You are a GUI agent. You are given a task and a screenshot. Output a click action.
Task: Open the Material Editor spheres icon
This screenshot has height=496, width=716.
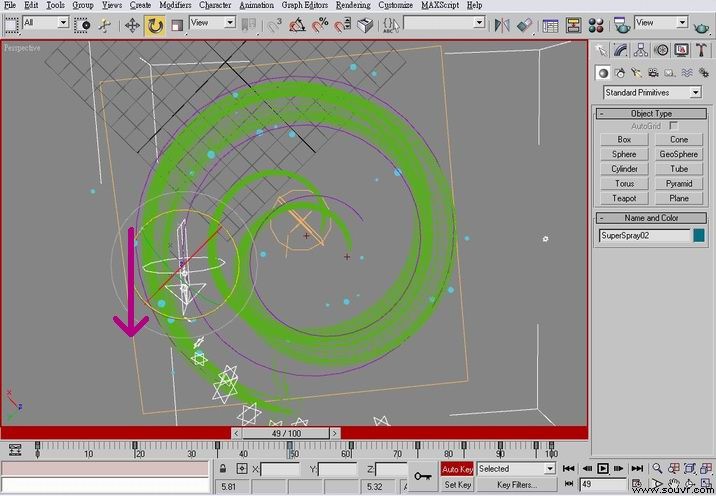point(596,25)
